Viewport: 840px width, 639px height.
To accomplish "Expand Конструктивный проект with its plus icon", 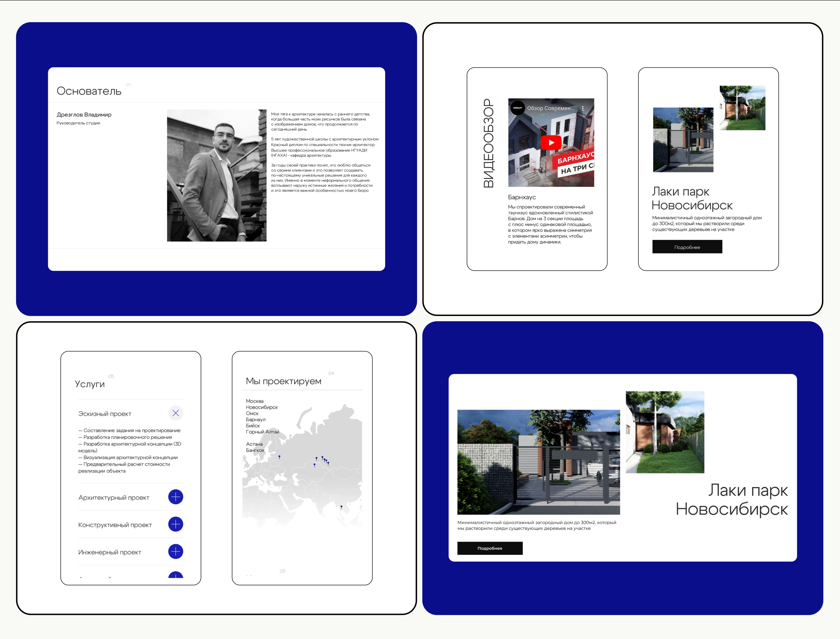I will click(x=175, y=524).
